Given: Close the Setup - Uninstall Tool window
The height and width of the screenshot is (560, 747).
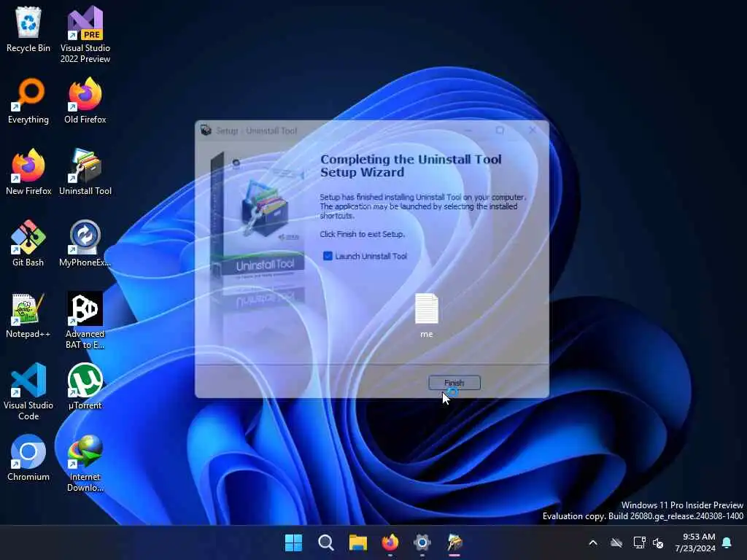Looking at the screenshot, I should (x=532, y=130).
